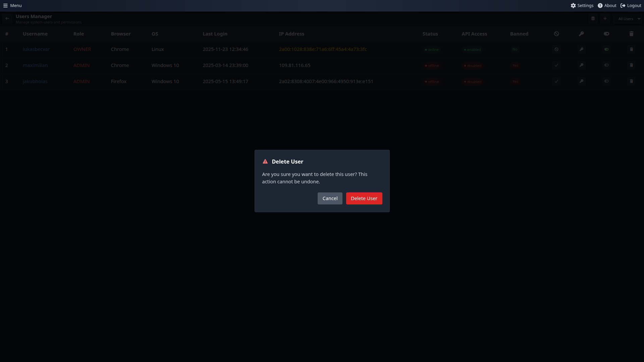This screenshot has width=644, height=362.
Task: Click the plus add-user button
Action: [x=605, y=19]
